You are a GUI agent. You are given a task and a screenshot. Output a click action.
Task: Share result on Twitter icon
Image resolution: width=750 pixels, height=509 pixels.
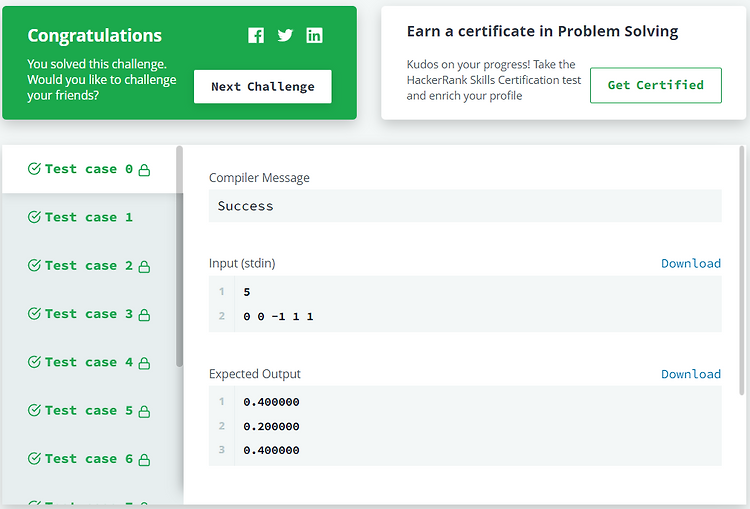coord(285,35)
